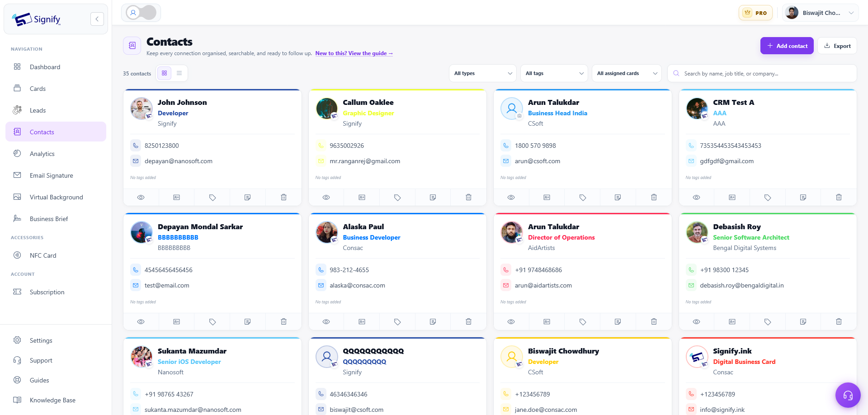
Task: Open the Analytics page
Action: pyautogui.click(x=56, y=154)
